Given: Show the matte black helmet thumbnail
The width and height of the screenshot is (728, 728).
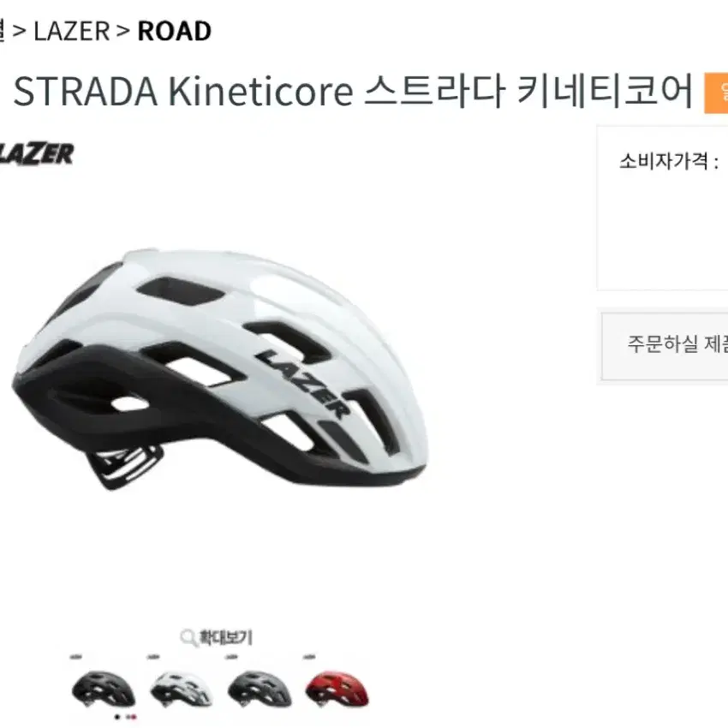Looking at the screenshot, I should 104,689.
